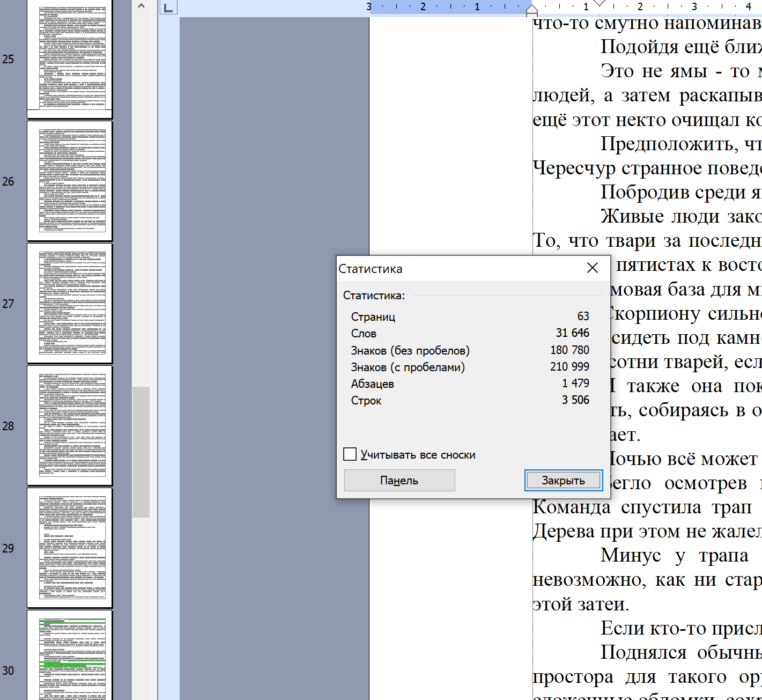This screenshot has width=762, height=700.
Task: Jump to page 26 thumbnail
Action: [70, 181]
